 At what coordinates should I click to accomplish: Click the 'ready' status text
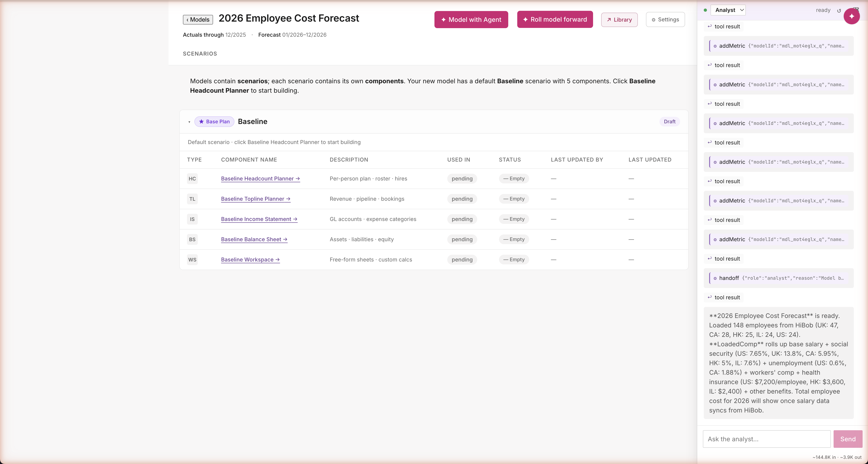coord(823,10)
